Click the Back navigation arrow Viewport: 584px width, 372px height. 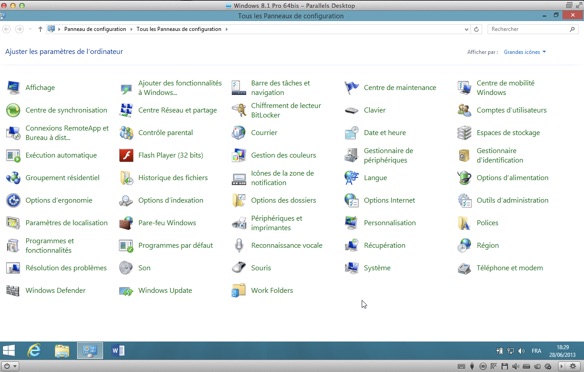tap(7, 29)
